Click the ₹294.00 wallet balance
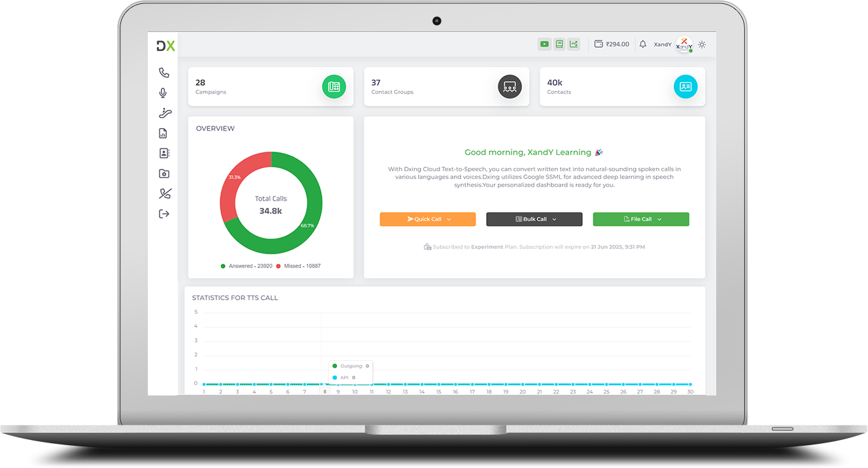The height and width of the screenshot is (468, 868). [617, 44]
